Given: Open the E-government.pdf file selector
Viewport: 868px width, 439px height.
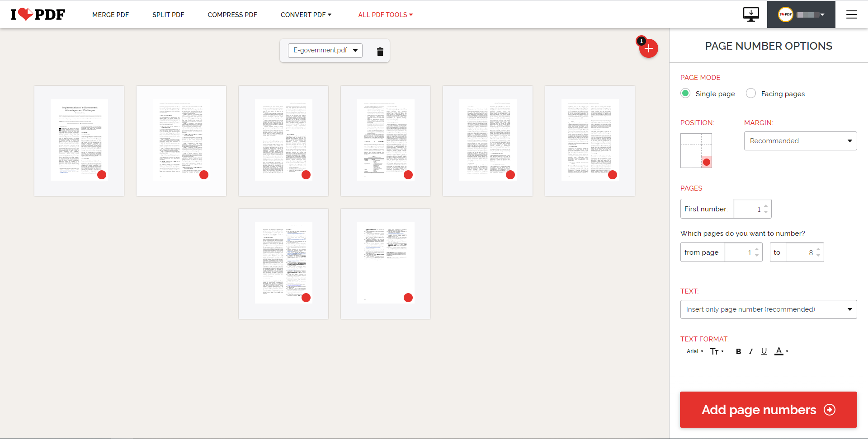Looking at the screenshot, I should point(325,50).
